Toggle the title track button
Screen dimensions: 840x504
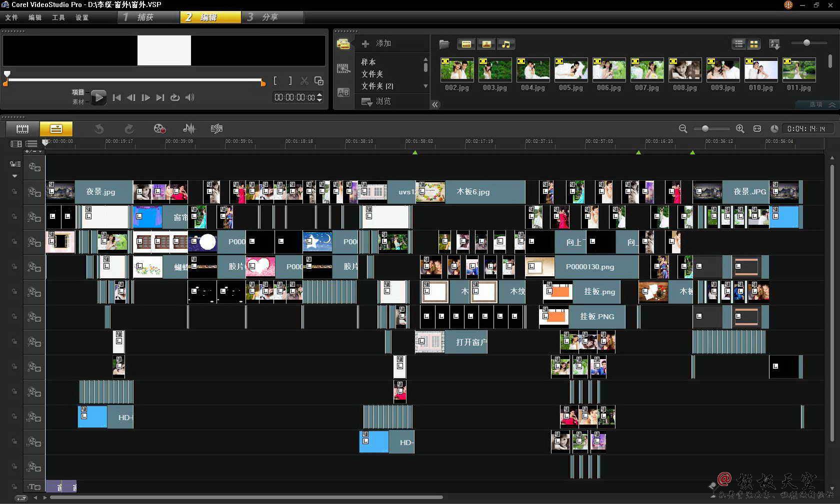[x=34, y=487]
